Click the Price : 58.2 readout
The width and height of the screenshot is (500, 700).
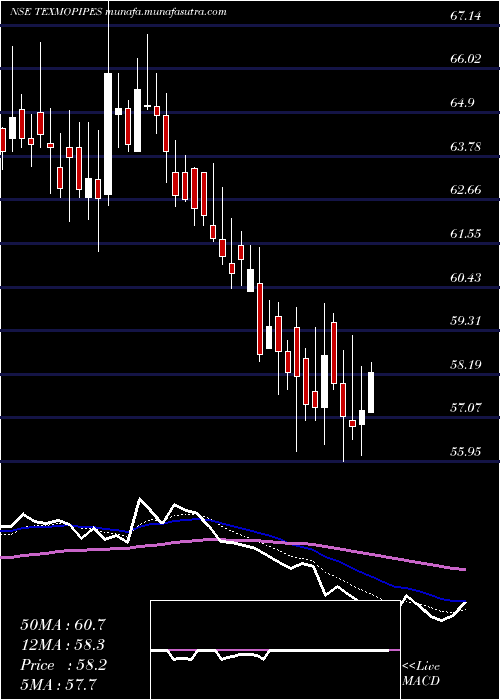(63, 665)
